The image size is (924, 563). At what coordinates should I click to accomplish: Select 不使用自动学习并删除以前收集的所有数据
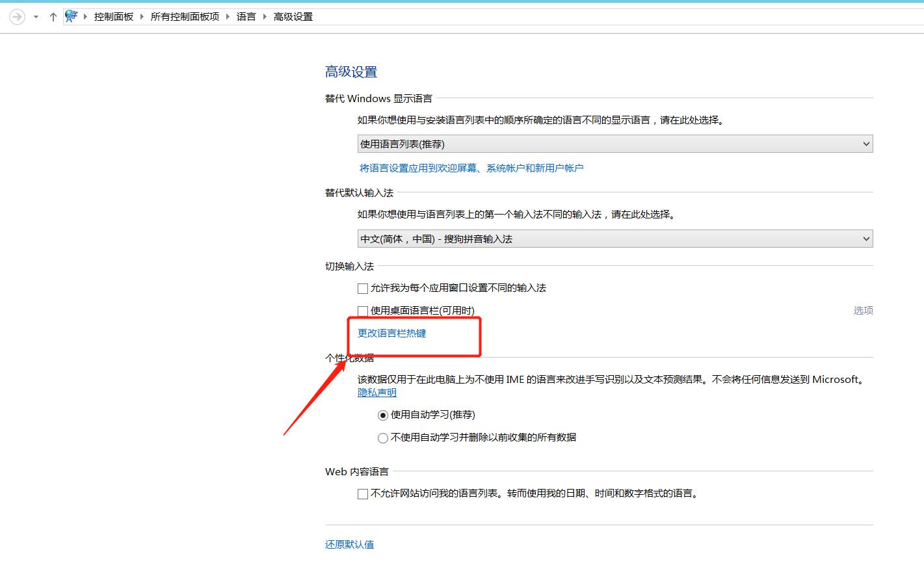[382, 438]
